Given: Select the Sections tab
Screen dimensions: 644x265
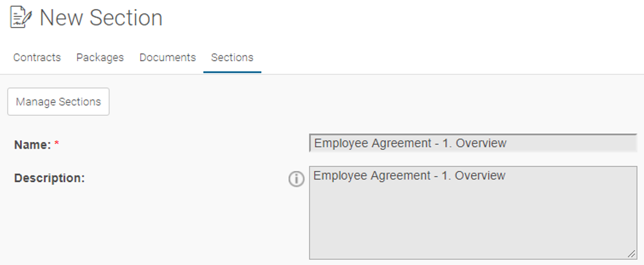Looking at the screenshot, I should coord(232,57).
